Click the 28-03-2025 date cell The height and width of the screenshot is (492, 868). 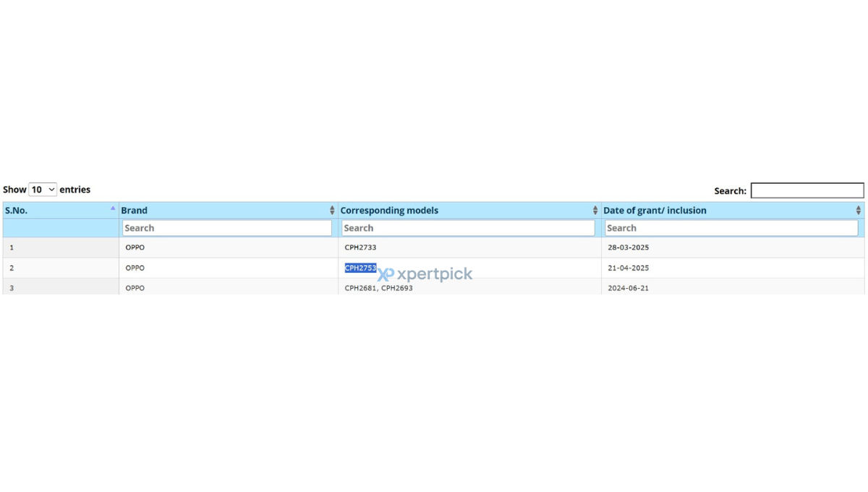click(x=629, y=247)
